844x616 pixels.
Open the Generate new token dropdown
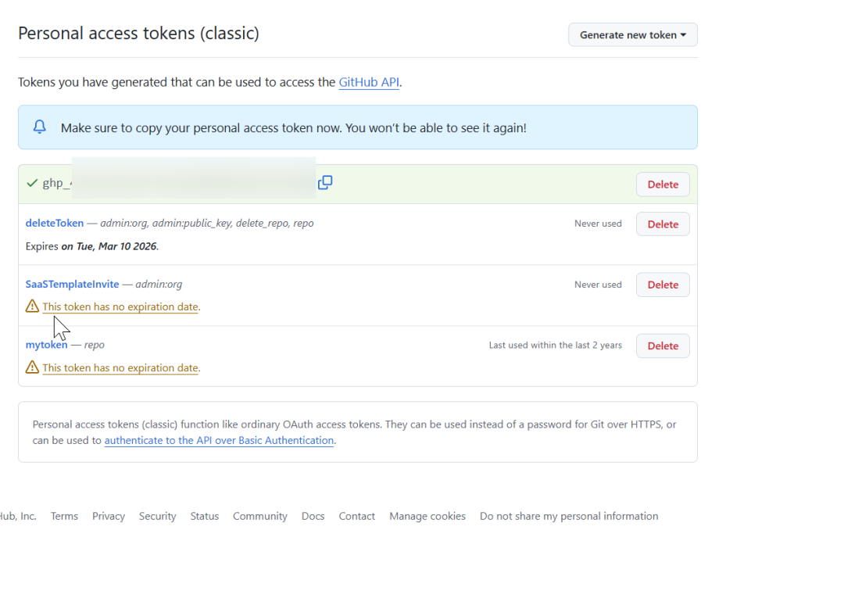[x=632, y=35]
